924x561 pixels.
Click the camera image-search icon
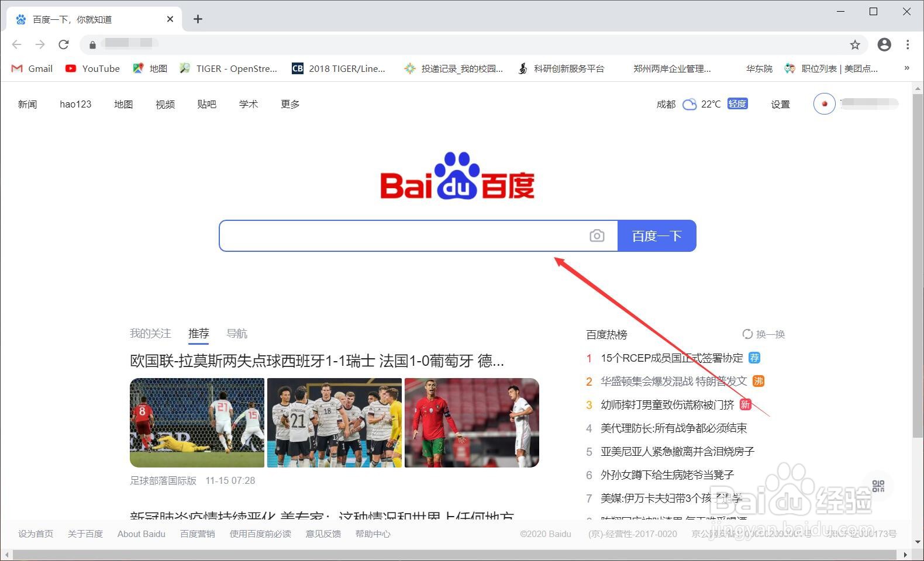point(597,236)
